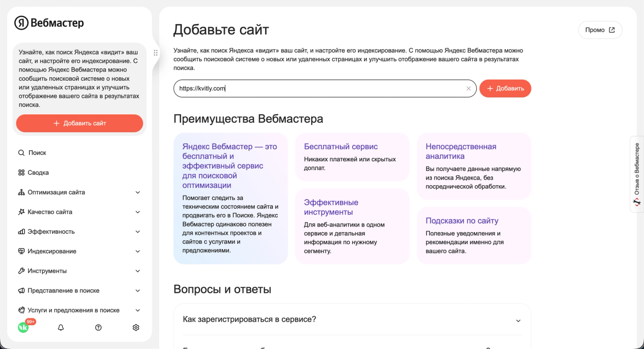The height and width of the screenshot is (349, 644).
Task: Expand Качество сайта section chevron
Action: coord(137,212)
